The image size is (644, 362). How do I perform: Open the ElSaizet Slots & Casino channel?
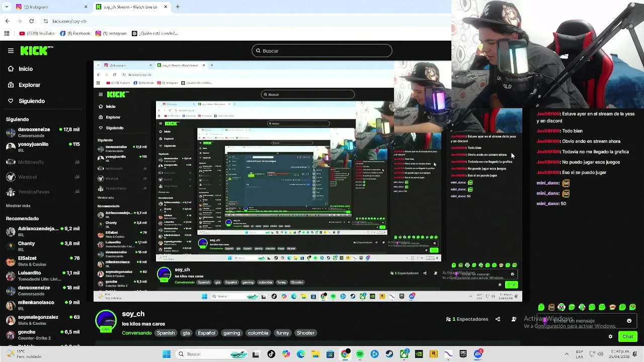[x=43, y=261]
